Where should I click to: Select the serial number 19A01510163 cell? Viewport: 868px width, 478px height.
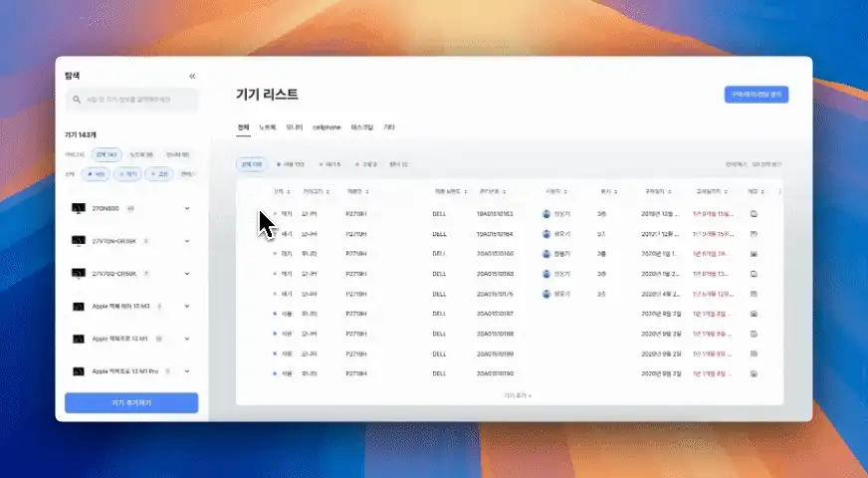coord(495,214)
